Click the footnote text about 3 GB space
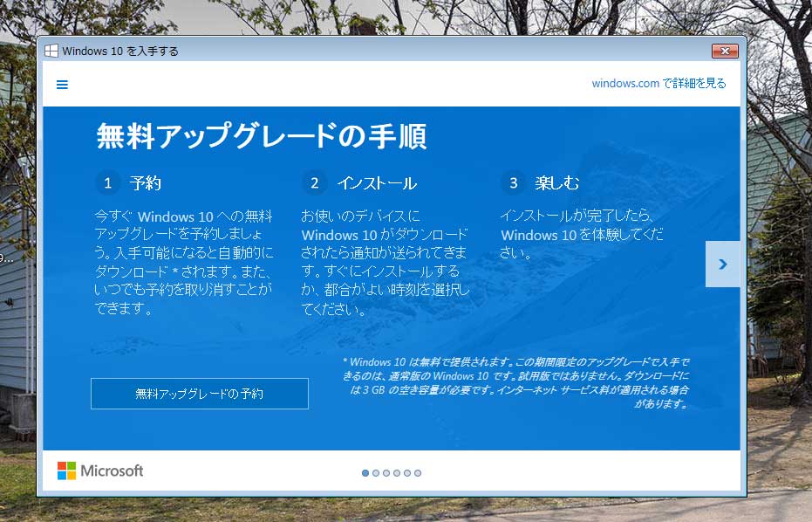 [x=517, y=383]
